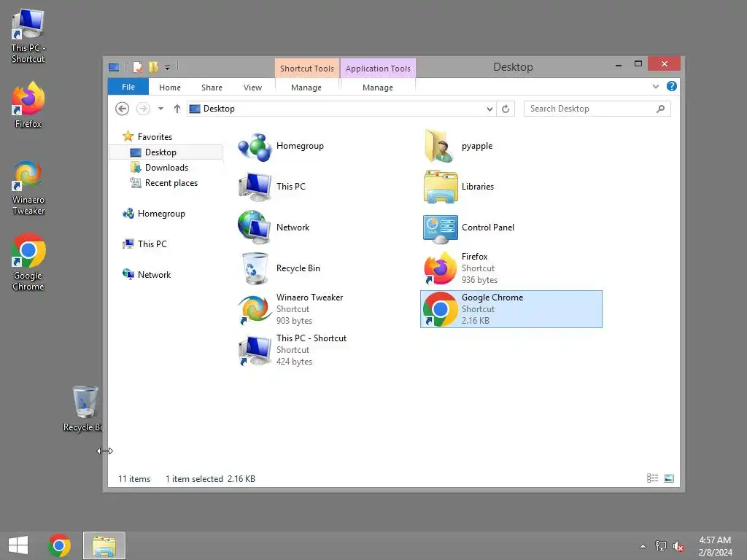The width and height of the screenshot is (747, 560).
Task: Click the Explorer window system icon in title bar
Action: tap(114, 67)
